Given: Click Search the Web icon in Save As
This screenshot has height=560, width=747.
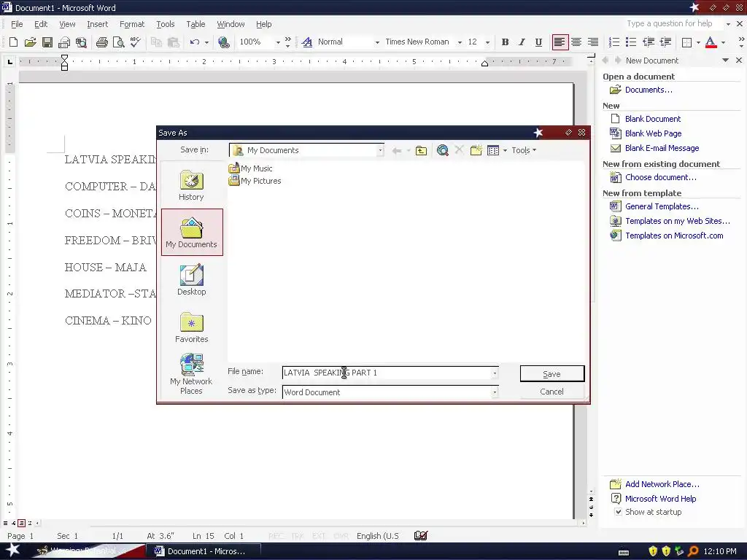Looking at the screenshot, I should (443, 150).
